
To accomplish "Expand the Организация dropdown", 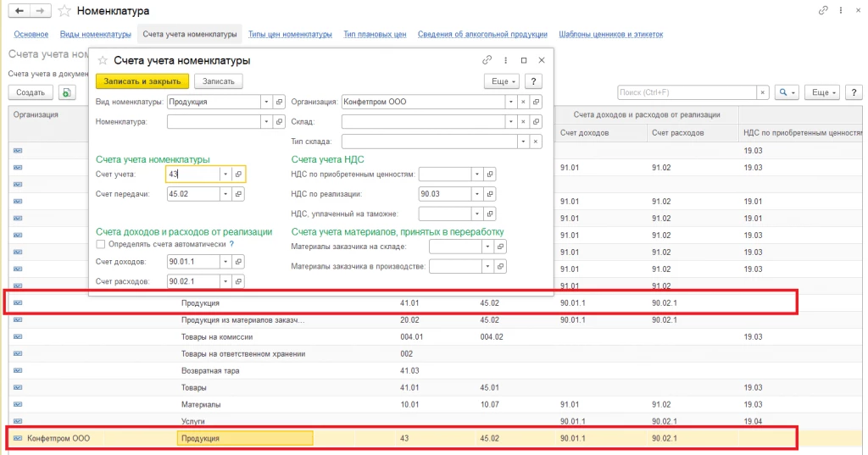I will pos(510,102).
